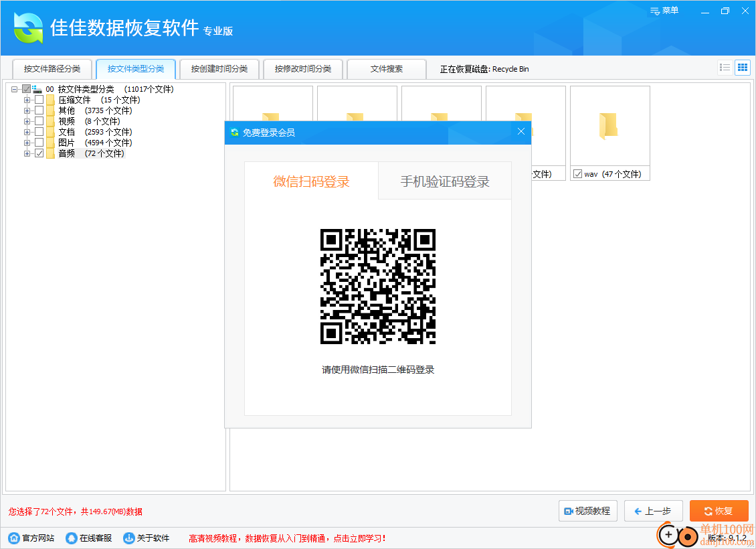Click the 其他 folder icon in tree
The image size is (756, 549).
50,110
